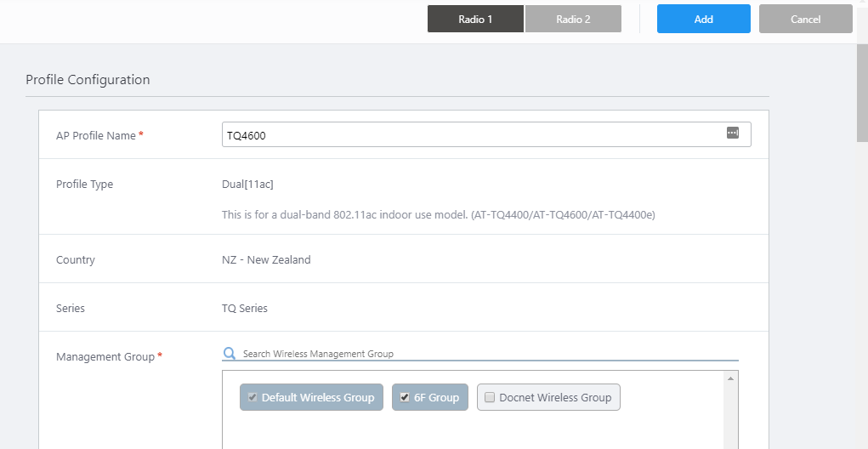Click the Search Wireless Management Group field
868x449 pixels.
click(x=485, y=354)
